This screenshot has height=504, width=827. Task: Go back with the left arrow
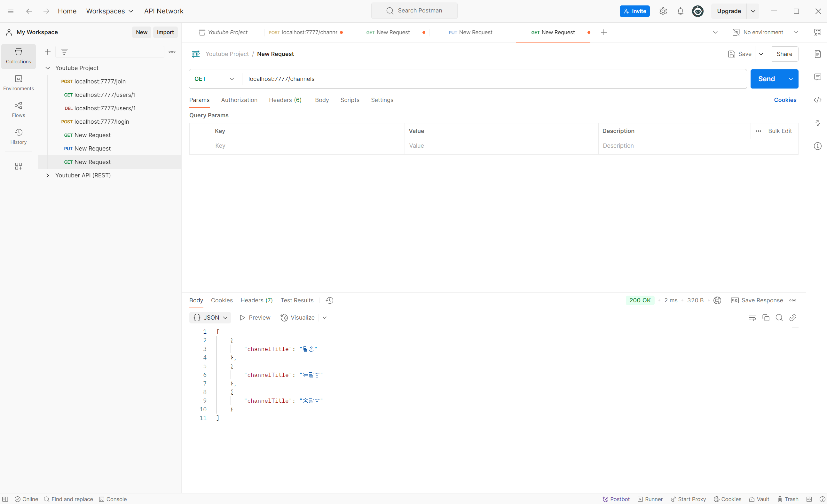click(29, 11)
